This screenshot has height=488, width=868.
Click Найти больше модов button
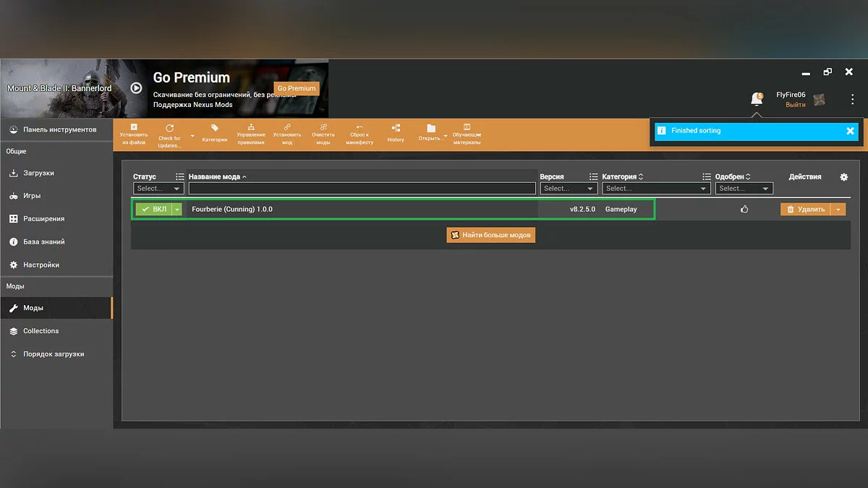491,235
